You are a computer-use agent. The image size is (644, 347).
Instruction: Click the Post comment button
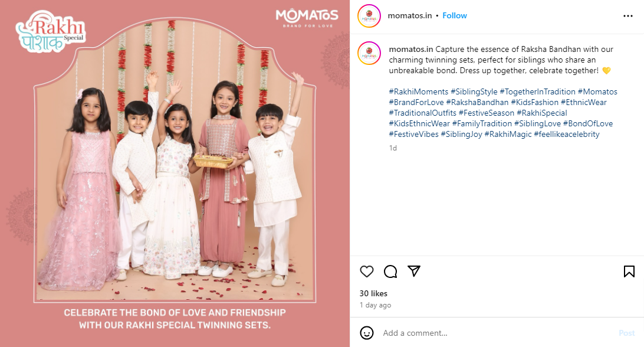pyautogui.click(x=626, y=333)
